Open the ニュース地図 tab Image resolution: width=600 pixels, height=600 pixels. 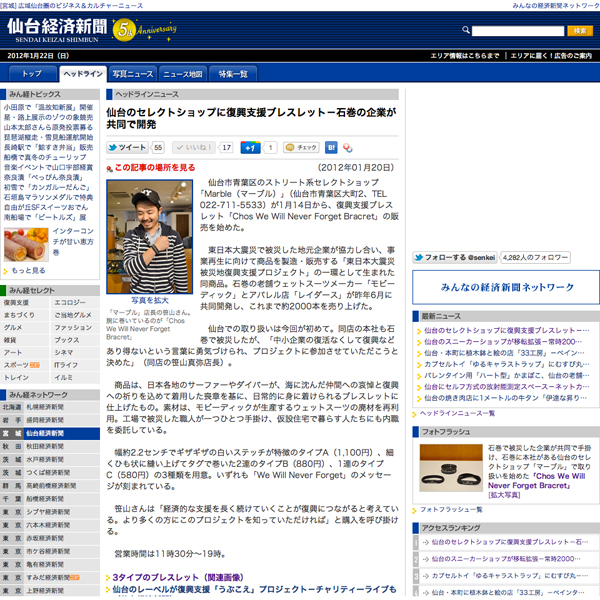182,74
